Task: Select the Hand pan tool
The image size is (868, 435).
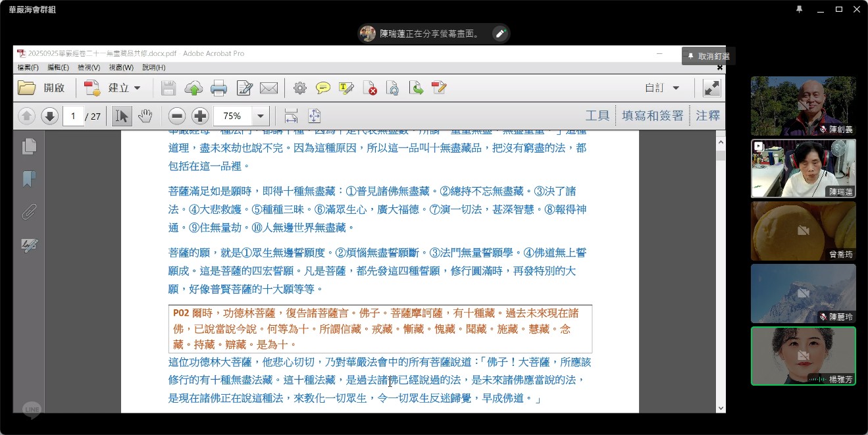Action: tap(145, 116)
